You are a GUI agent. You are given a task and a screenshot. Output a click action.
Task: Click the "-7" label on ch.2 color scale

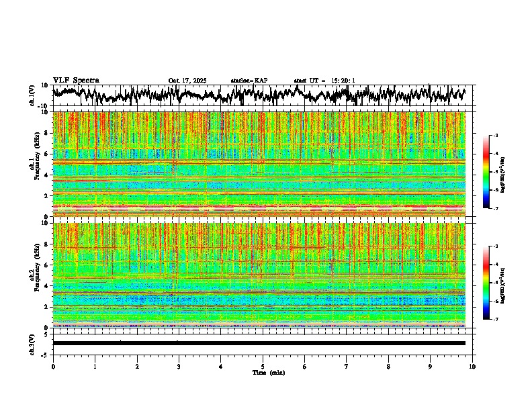pyautogui.click(x=496, y=319)
